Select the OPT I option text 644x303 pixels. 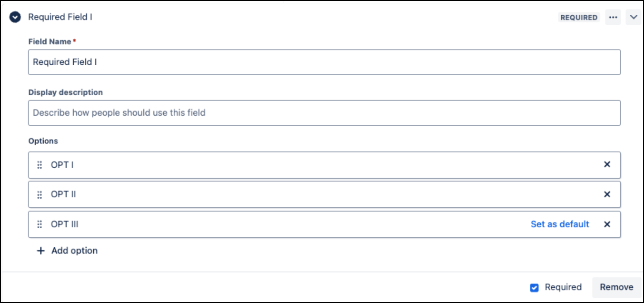tap(62, 165)
